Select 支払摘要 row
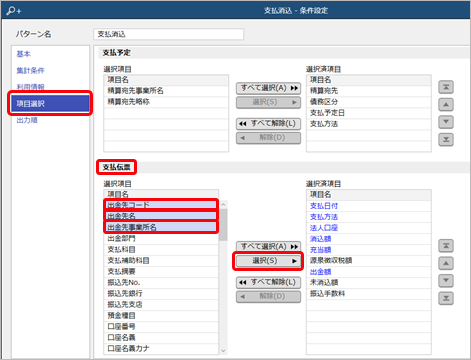Viewport: 471px width, 360px height. (x=161, y=271)
